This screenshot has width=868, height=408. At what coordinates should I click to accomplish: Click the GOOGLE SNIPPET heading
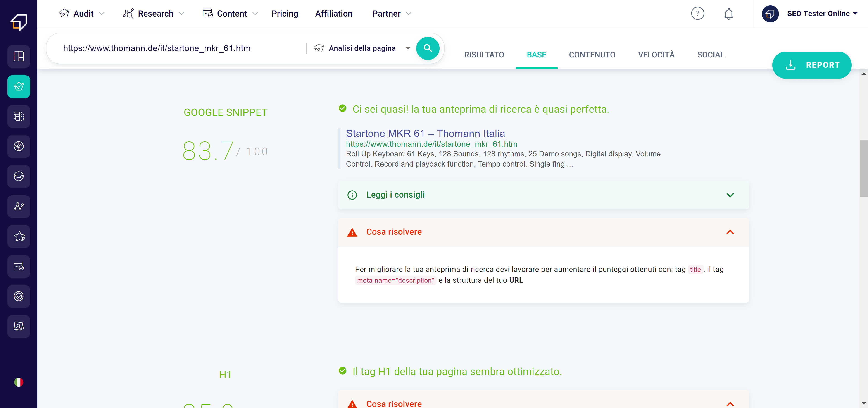[x=225, y=112]
